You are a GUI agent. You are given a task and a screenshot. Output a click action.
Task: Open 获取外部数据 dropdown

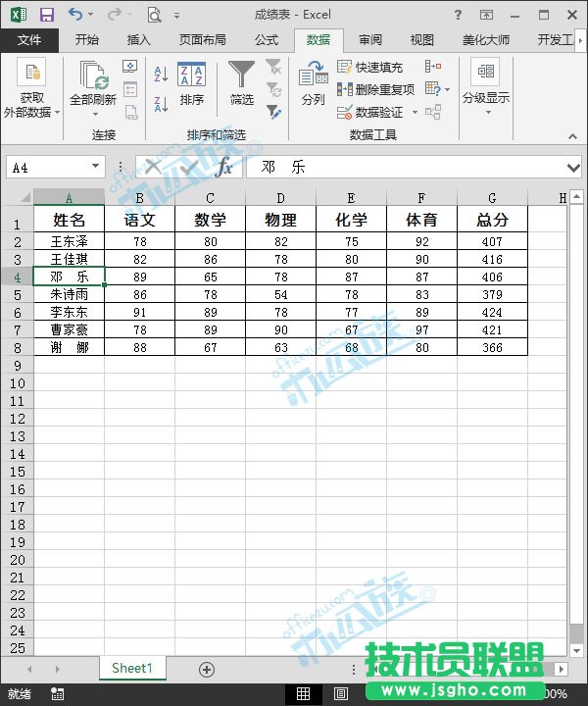[31, 88]
